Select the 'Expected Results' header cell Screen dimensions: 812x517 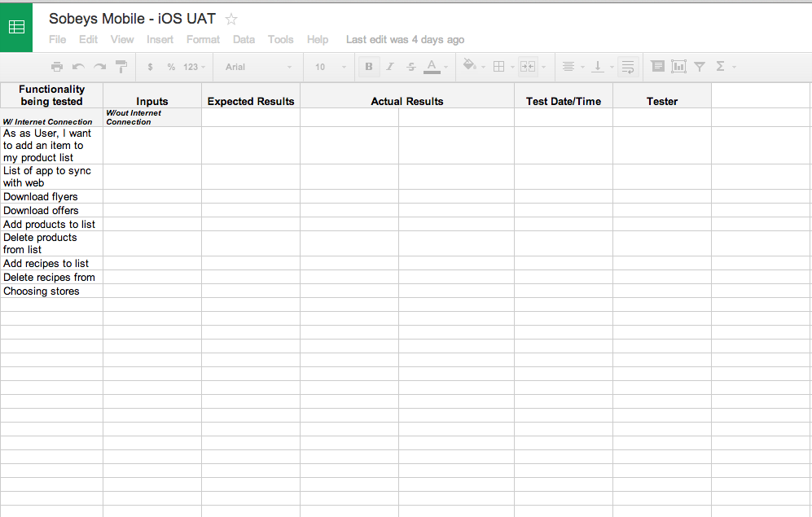pyautogui.click(x=251, y=95)
